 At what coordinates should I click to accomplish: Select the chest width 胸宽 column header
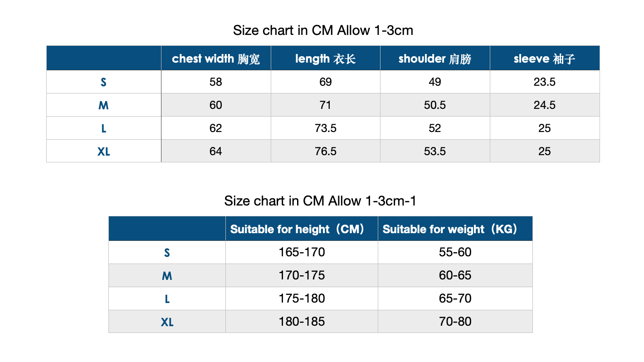coord(216,59)
